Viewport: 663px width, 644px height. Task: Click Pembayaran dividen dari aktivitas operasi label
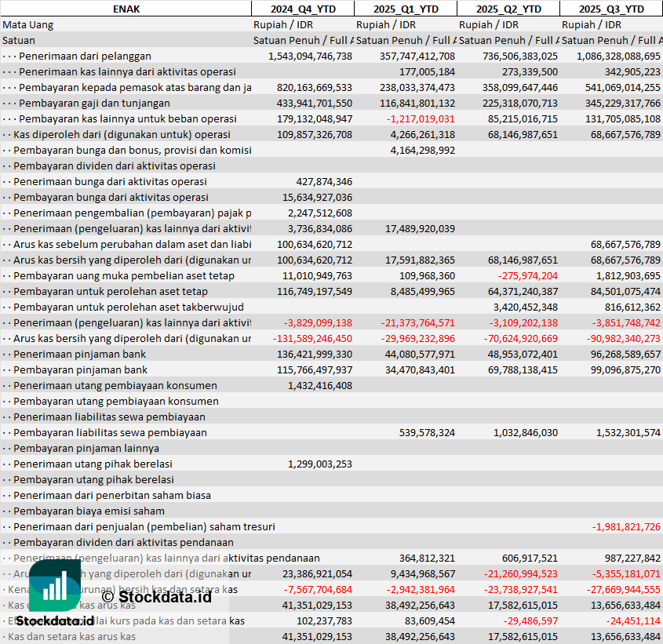pyautogui.click(x=115, y=166)
